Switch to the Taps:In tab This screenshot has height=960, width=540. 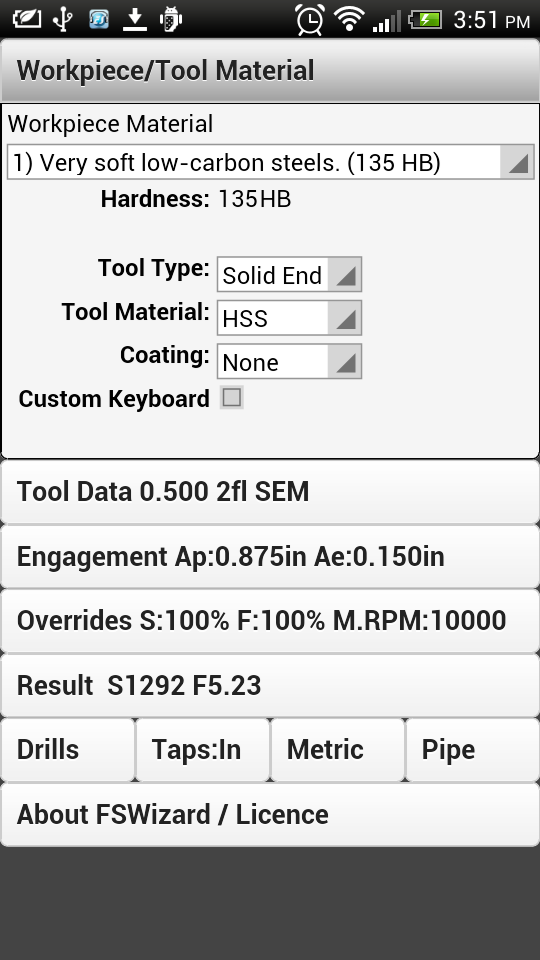(203, 750)
